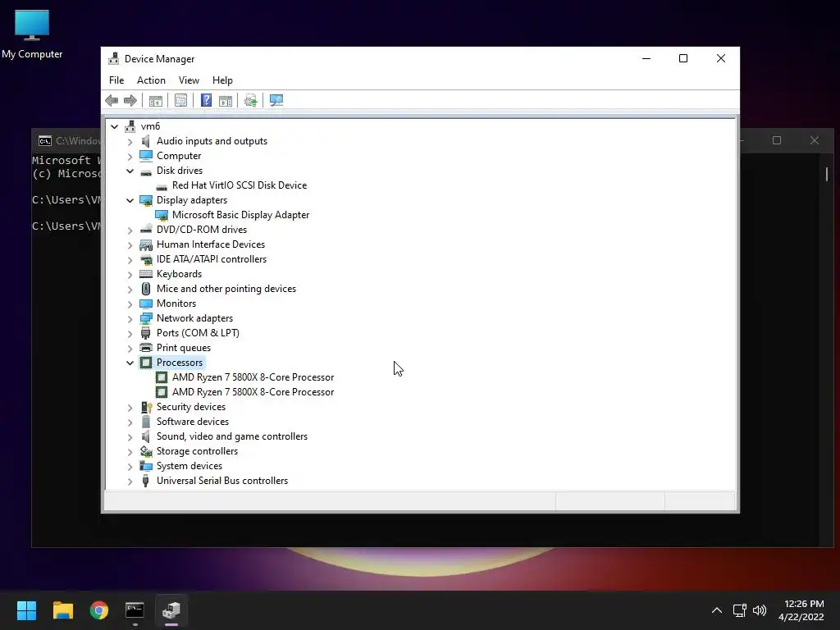Select 'System devices' label
Image resolution: width=840 pixels, height=630 pixels.
pos(189,466)
